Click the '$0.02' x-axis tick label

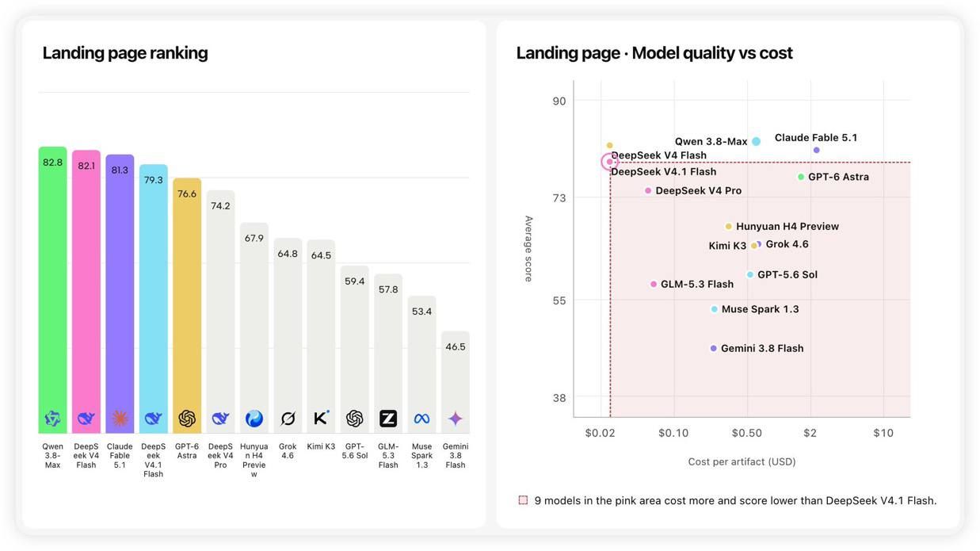pos(599,433)
